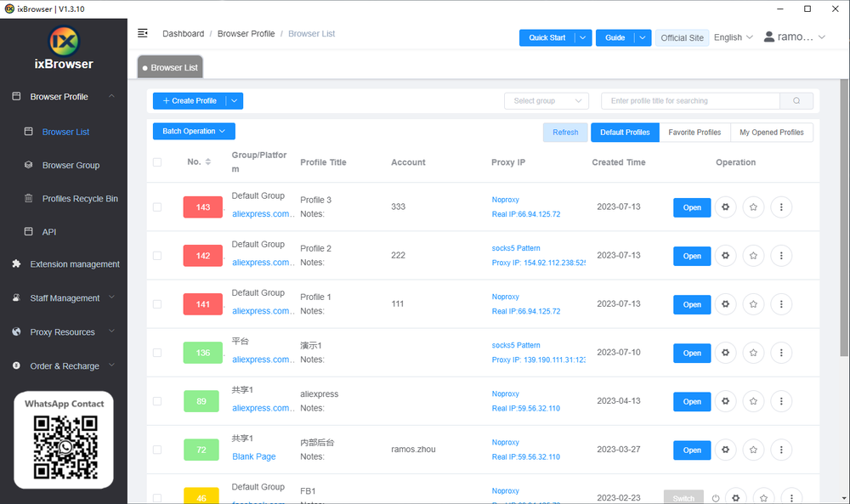
Task: Click the WhatsApp contact QR code
Action: [x=65, y=448]
